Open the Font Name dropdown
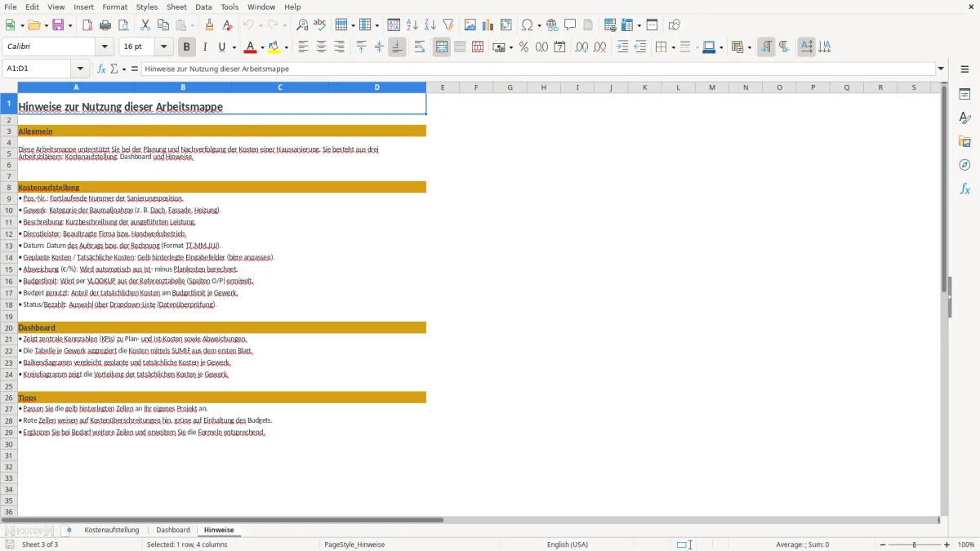 105,47
